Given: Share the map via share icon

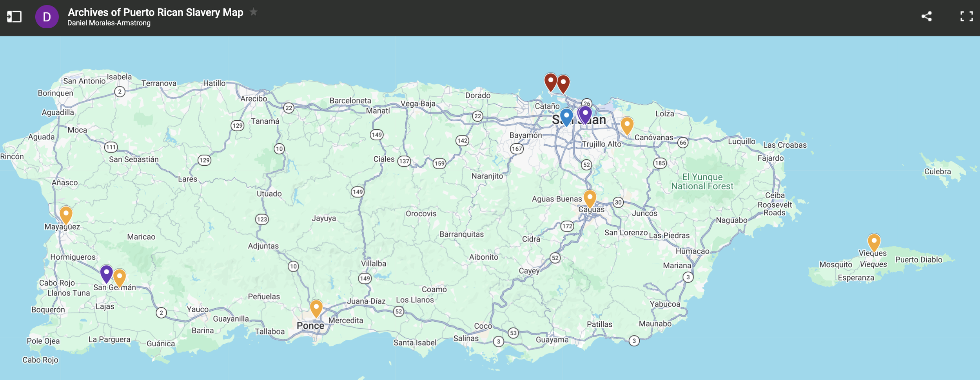Looking at the screenshot, I should pyautogui.click(x=927, y=16).
